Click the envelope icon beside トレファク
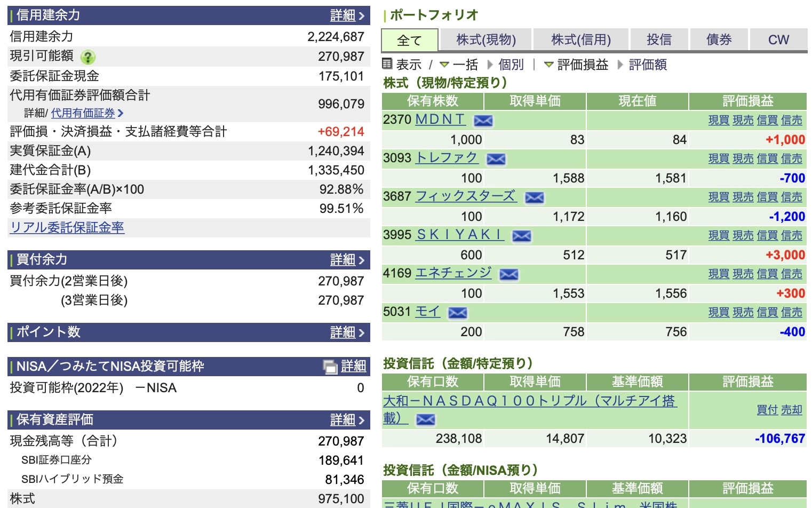Viewport: 812px width, 508px height. click(496, 159)
